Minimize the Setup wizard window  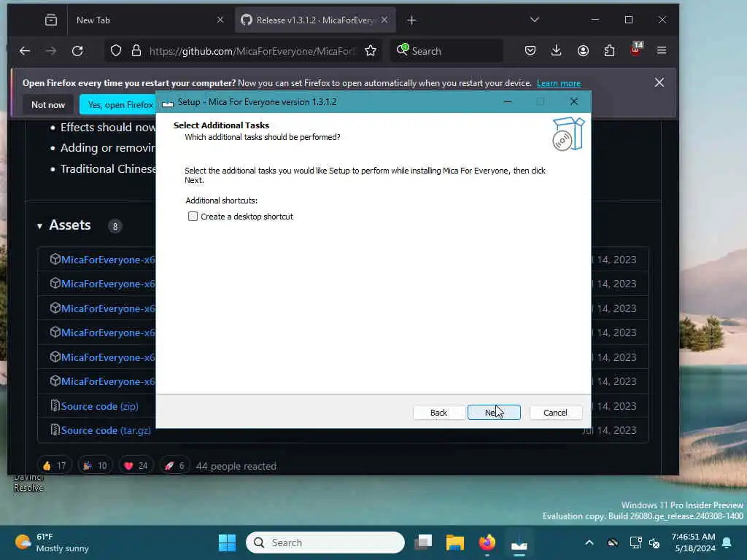[508, 102]
